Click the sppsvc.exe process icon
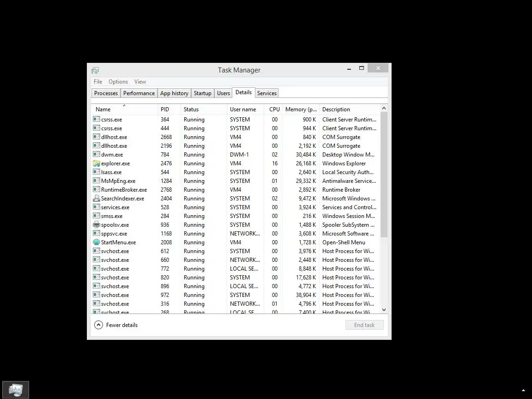This screenshot has height=399, width=532. 97,233
